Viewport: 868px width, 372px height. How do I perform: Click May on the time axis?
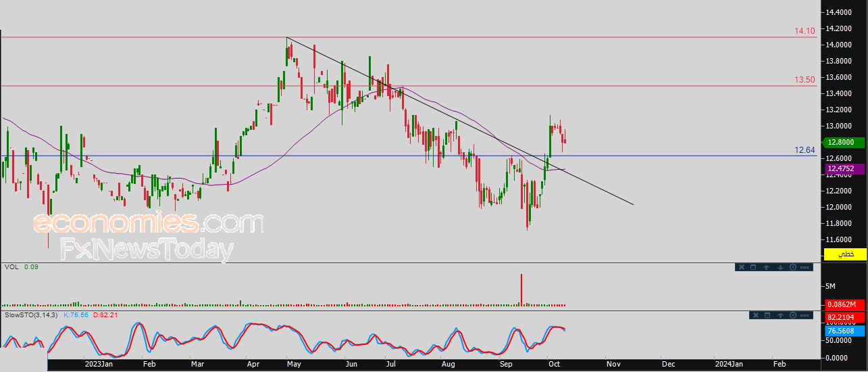295,364
